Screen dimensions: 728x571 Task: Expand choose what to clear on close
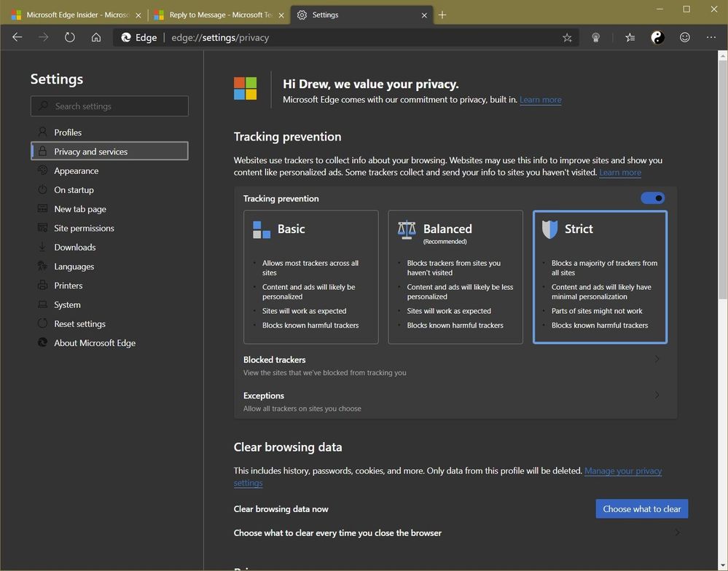click(x=458, y=533)
